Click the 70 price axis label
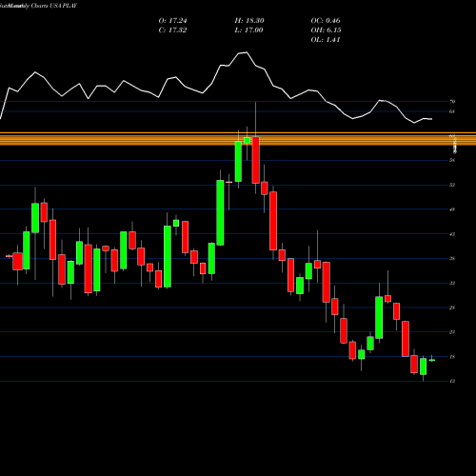The width and height of the screenshot is (476, 476). (x=452, y=102)
